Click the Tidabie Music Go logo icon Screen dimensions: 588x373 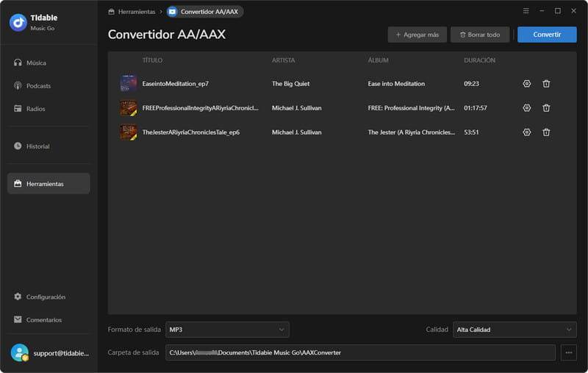point(18,23)
